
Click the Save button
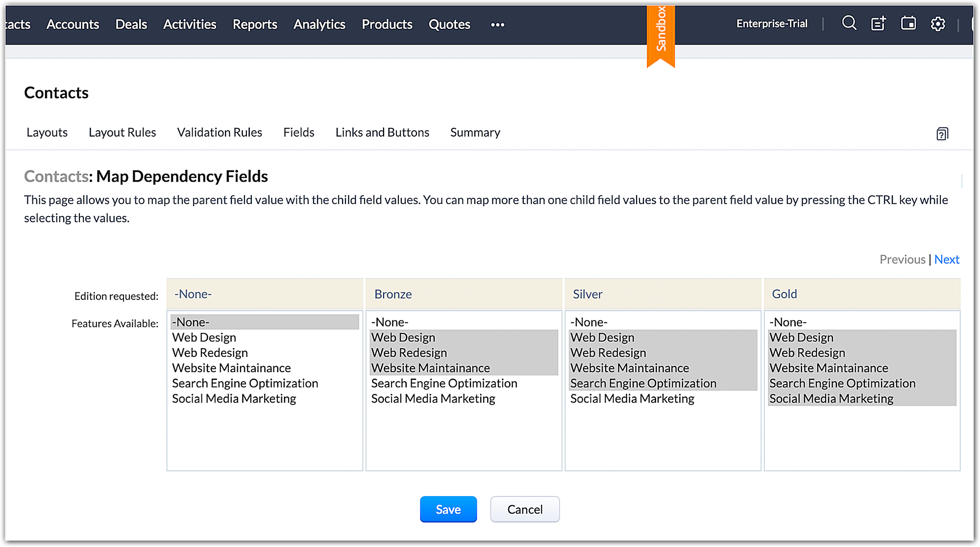tap(448, 509)
